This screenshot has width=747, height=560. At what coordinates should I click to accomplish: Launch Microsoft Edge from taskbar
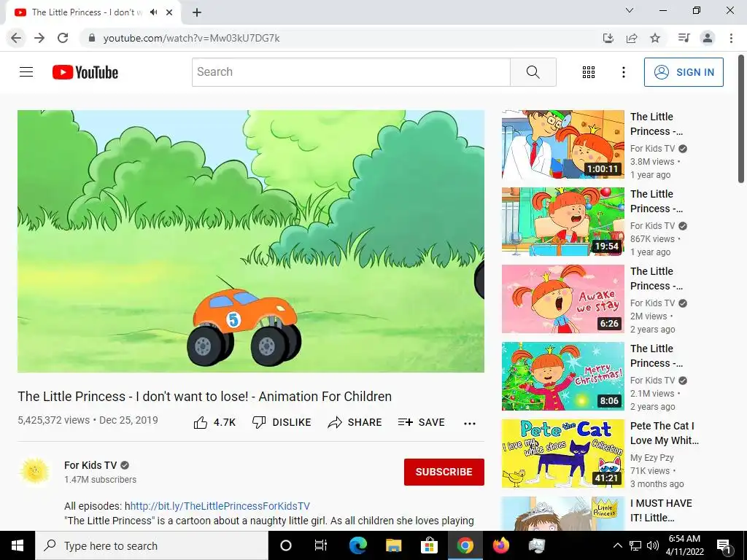(357, 545)
